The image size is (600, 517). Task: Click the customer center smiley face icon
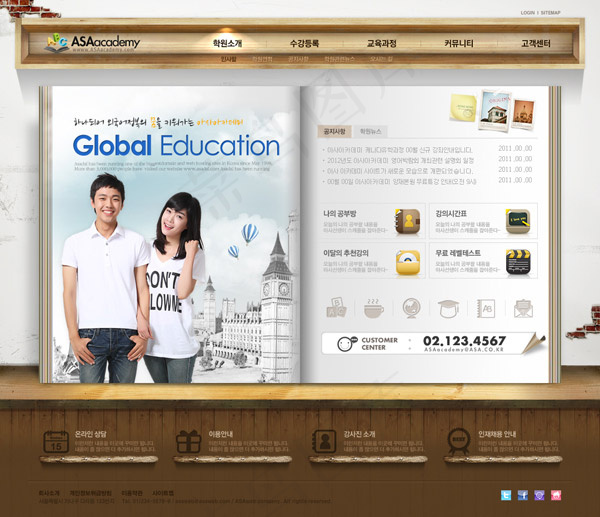pyautogui.click(x=347, y=343)
